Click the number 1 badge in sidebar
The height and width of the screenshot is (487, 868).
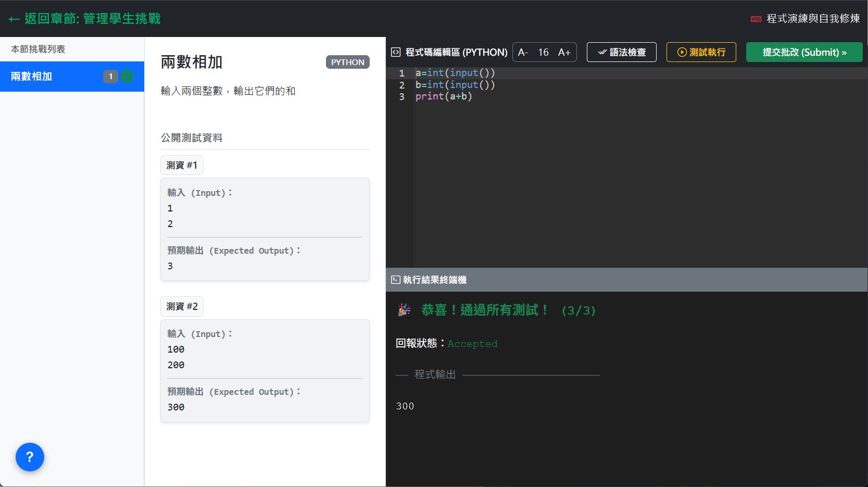110,77
